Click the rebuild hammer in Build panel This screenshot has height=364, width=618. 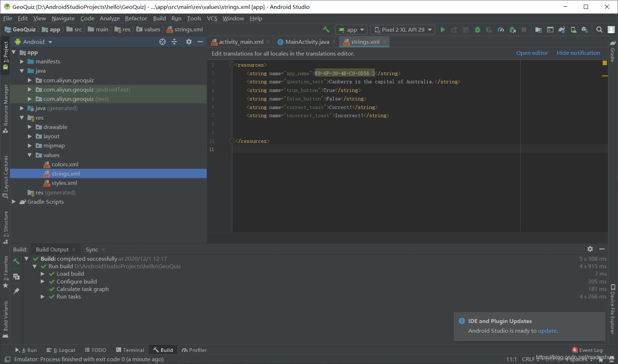[16, 261]
